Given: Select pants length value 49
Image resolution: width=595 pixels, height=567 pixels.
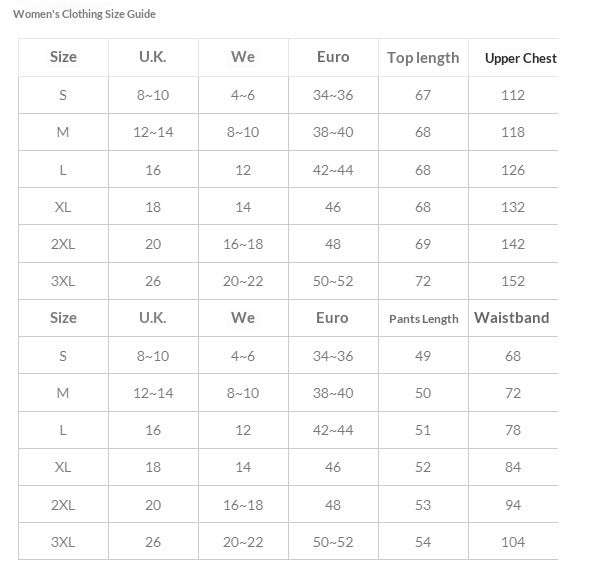Looking at the screenshot, I should [423, 356].
